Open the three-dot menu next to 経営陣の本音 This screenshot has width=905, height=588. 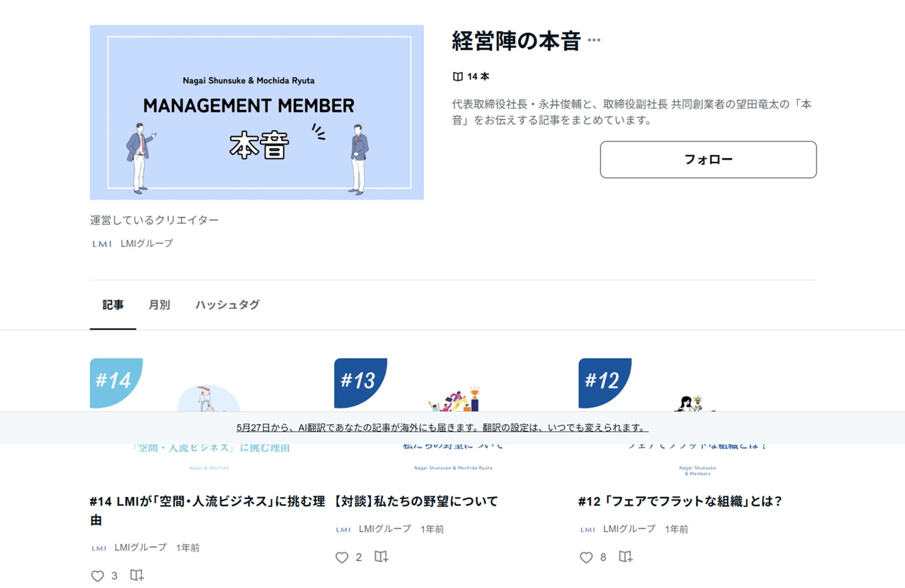point(594,40)
